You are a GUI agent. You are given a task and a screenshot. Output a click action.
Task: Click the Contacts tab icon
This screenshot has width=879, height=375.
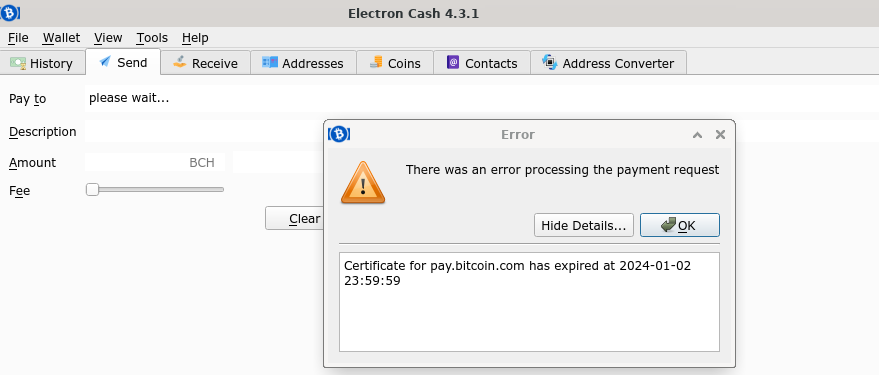(453, 63)
